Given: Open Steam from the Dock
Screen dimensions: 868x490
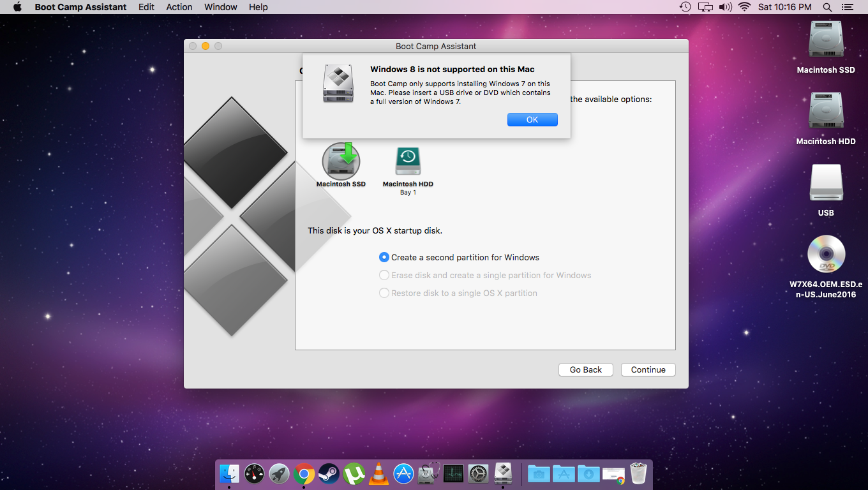Looking at the screenshot, I should point(329,473).
